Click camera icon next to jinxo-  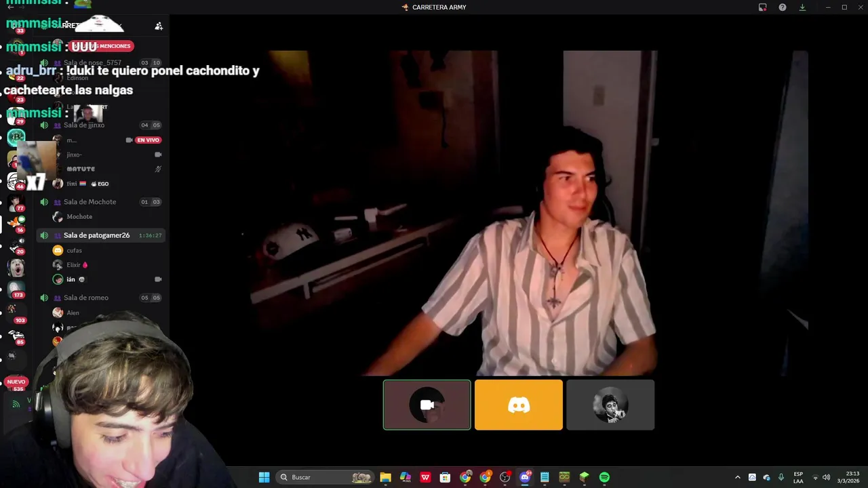click(x=158, y=155)
